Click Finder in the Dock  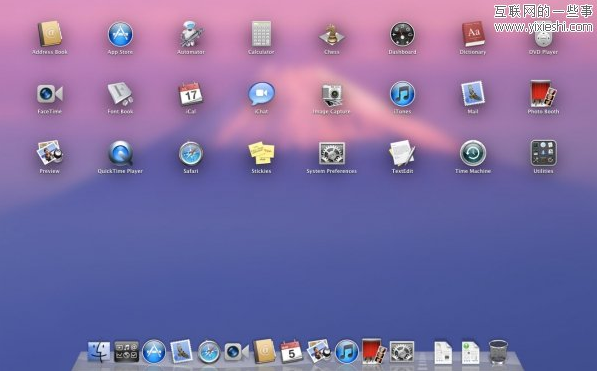tap(99, 351)
